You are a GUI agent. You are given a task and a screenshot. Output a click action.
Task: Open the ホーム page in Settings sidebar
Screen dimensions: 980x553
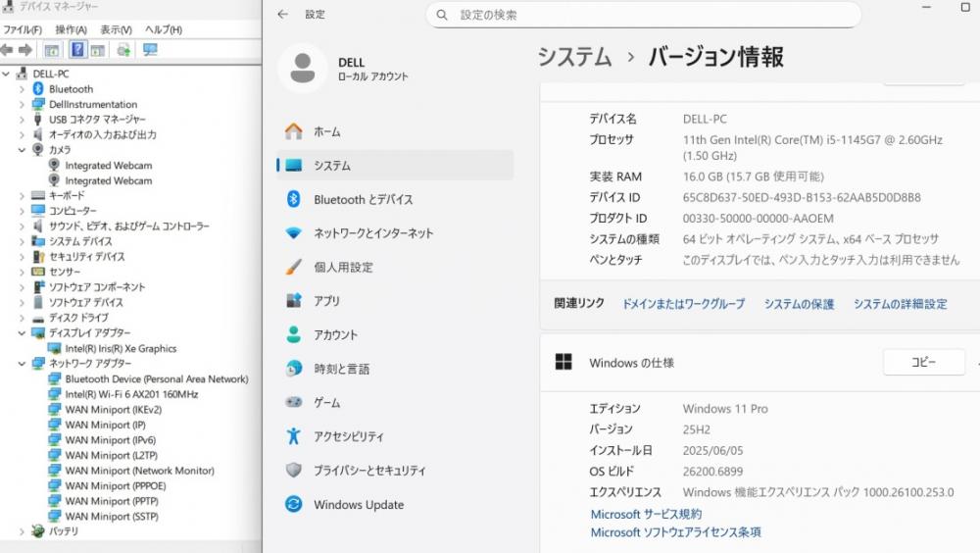coord(327,131)
